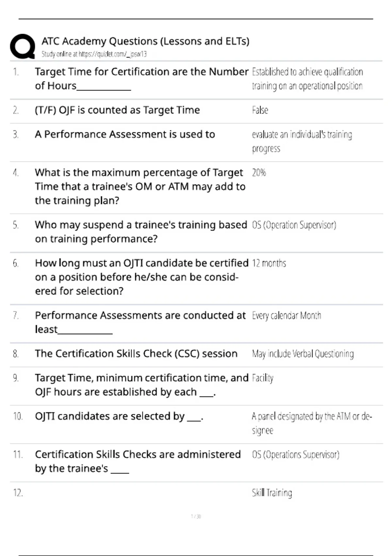Select the 'OS (Operation Supervisor)' answer

tap(294, 225)
